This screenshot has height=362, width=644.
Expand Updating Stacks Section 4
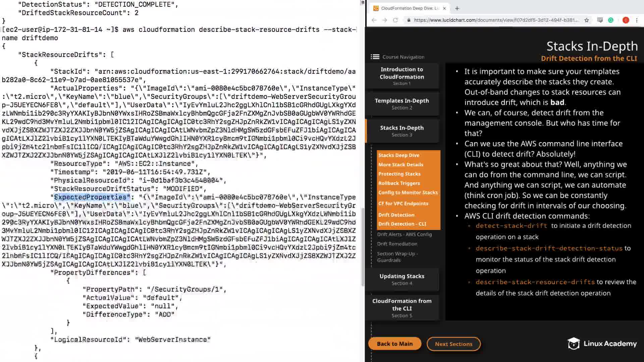(x=402, y=279)
